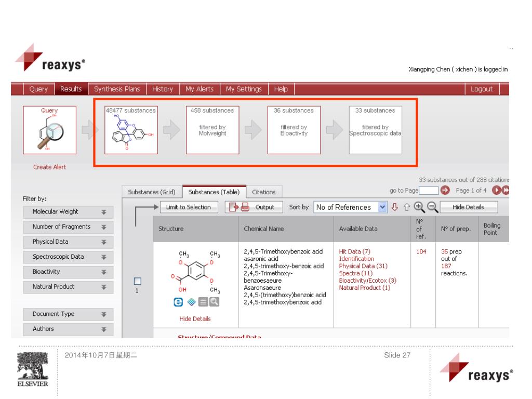Open the Spectra (11) link
Image resolution: width=532 pixels, height=399 pixels.
click(355, 273)
